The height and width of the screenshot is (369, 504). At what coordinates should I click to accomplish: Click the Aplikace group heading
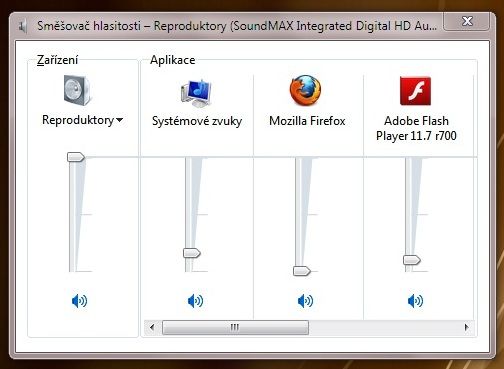[x=173, y=60]
